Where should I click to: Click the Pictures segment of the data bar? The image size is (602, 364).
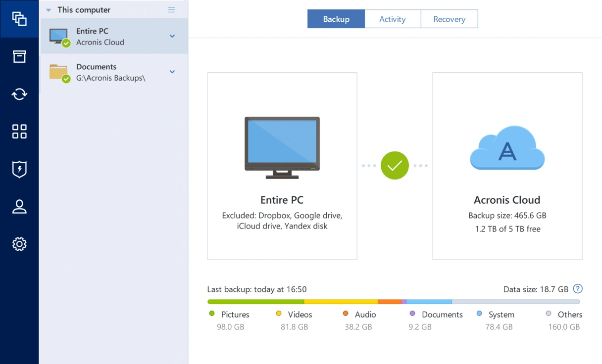(256, 302)
